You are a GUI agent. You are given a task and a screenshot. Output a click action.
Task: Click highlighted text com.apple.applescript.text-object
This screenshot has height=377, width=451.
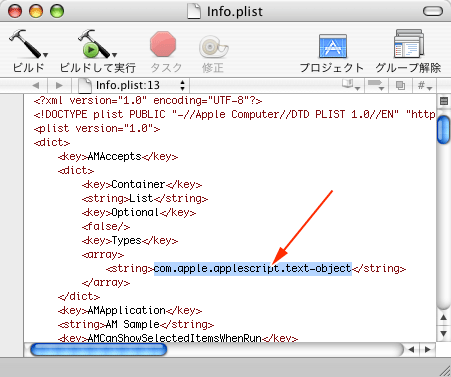[253, 268]
